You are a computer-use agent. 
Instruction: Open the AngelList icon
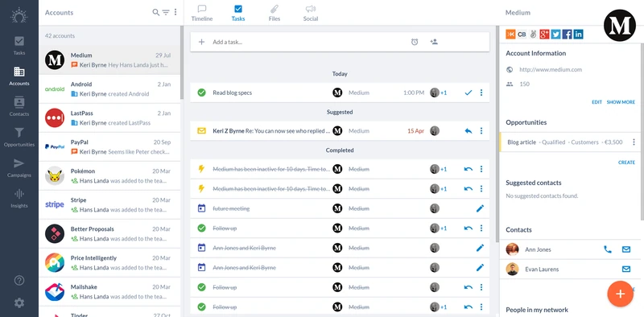[x=533, y=35]
